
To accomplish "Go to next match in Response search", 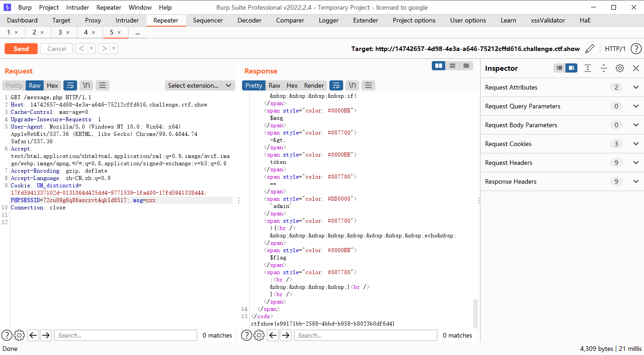I will pyautogui.click(x=286, y=335).
